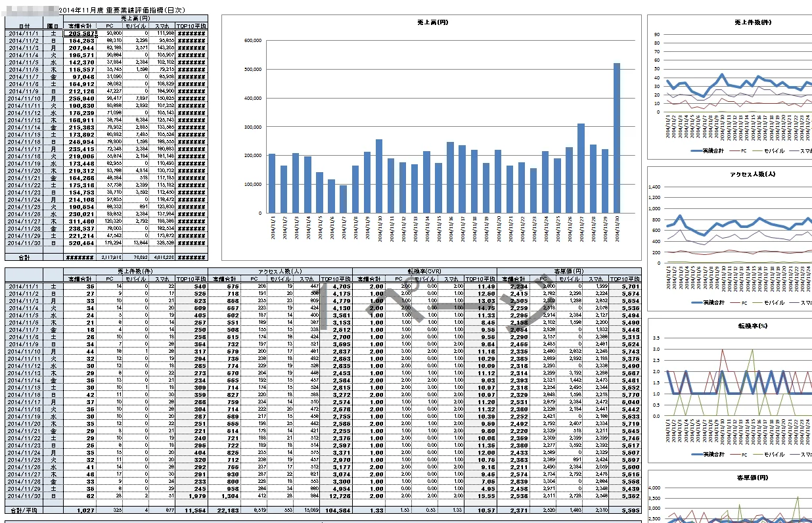Click the 転換率(CVR) group header in the lower table
Image resolution: width=812 pixels, height=523 pixels.
(424, 271)
